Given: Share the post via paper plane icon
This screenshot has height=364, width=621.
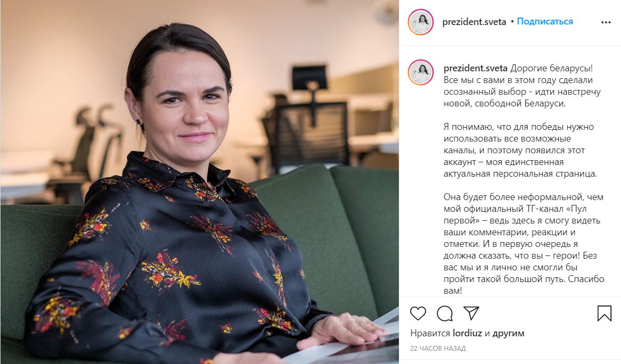Looking at the screenshot, I should [x=471, y=313].
